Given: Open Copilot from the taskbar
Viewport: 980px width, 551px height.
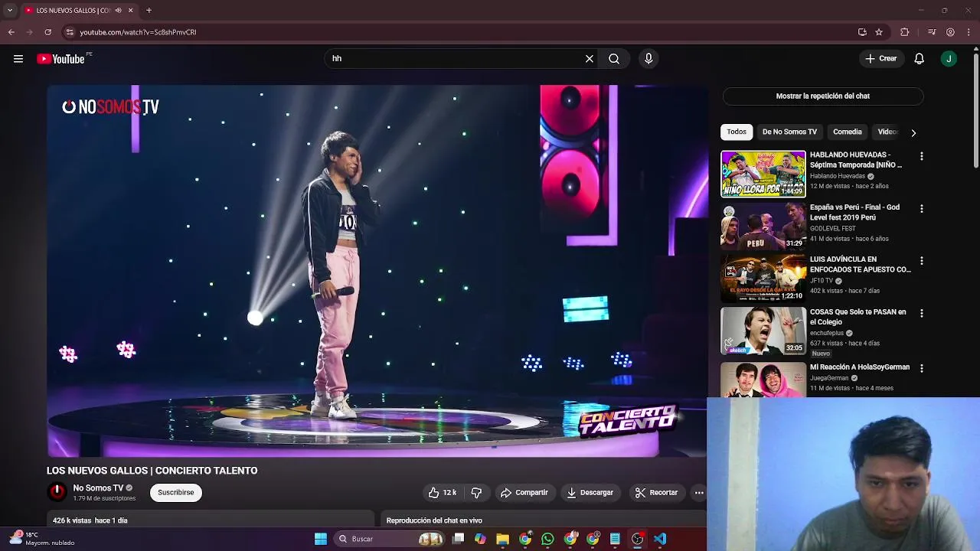Looking at the screenshot, I should tap(480, 539).
